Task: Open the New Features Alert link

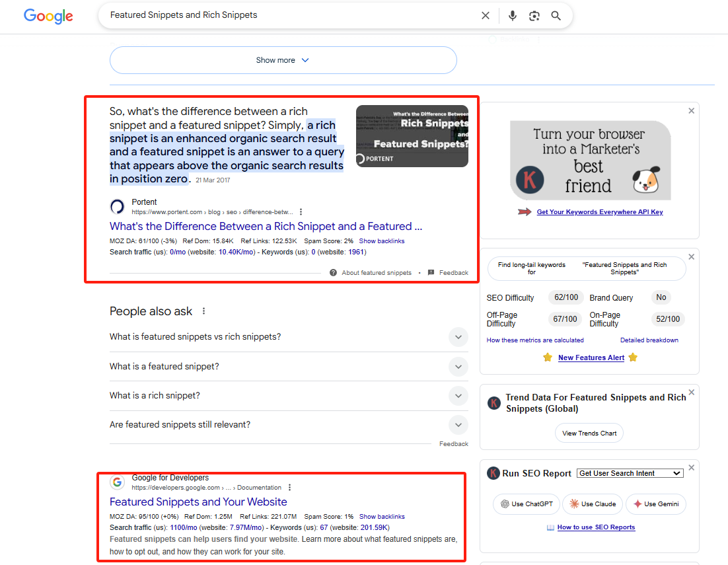Action: 591,358
